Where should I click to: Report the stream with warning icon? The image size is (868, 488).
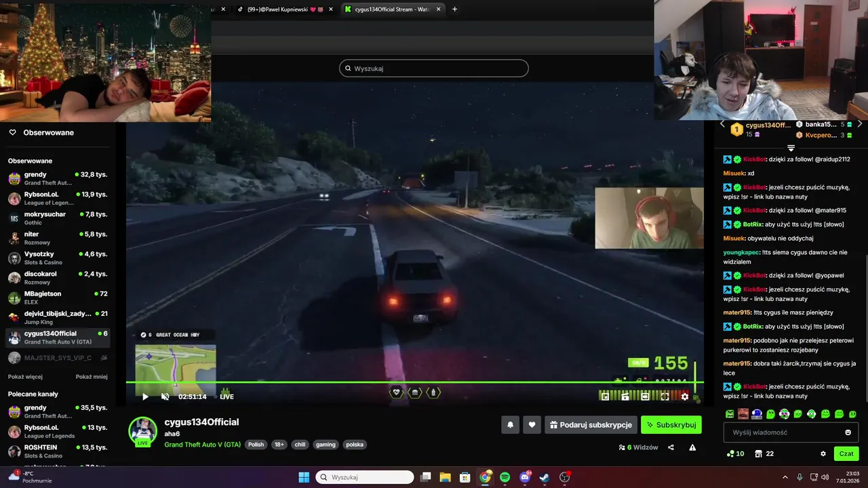pos(692,447)
